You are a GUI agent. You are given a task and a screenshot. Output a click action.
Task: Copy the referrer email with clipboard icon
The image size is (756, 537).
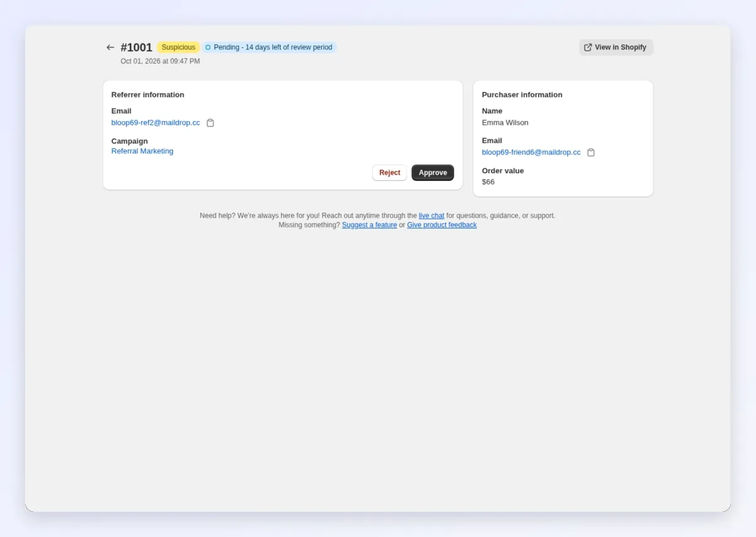point(210,123)
